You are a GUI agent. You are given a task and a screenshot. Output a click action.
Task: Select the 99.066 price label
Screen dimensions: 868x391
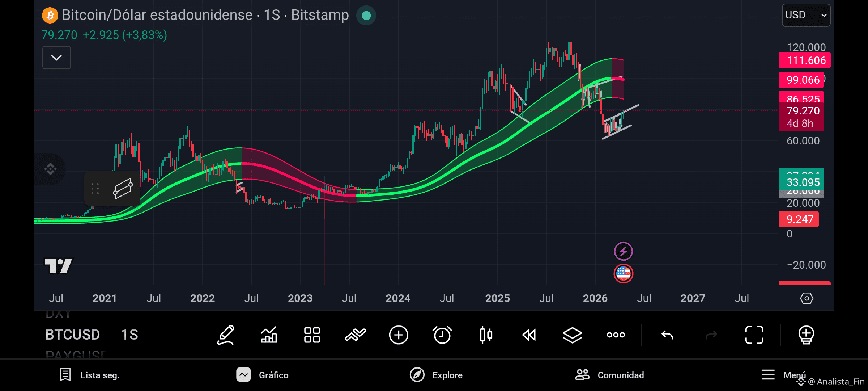click(x=802, y=80)
